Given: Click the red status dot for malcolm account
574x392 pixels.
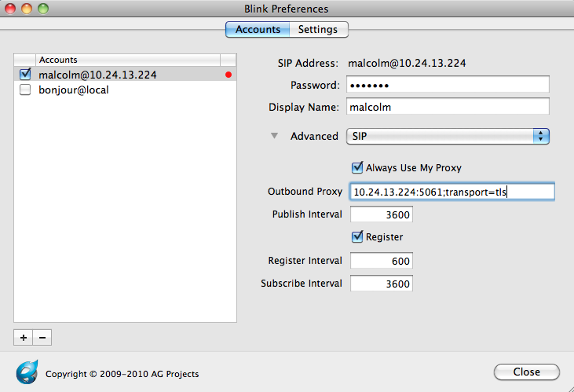Looking at the screenshot, I should tap(229, 75).
